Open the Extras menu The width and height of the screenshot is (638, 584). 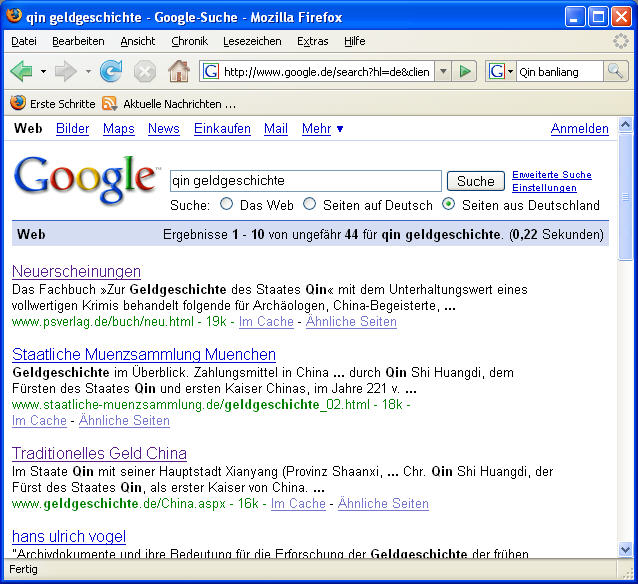[x=312, y=41]
